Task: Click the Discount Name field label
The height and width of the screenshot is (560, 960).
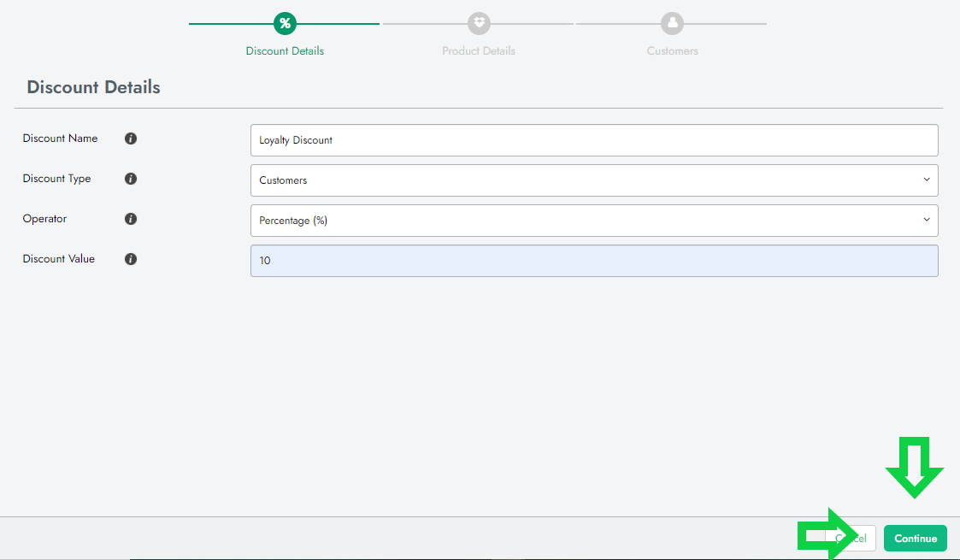Action: [x=60, y=139]
